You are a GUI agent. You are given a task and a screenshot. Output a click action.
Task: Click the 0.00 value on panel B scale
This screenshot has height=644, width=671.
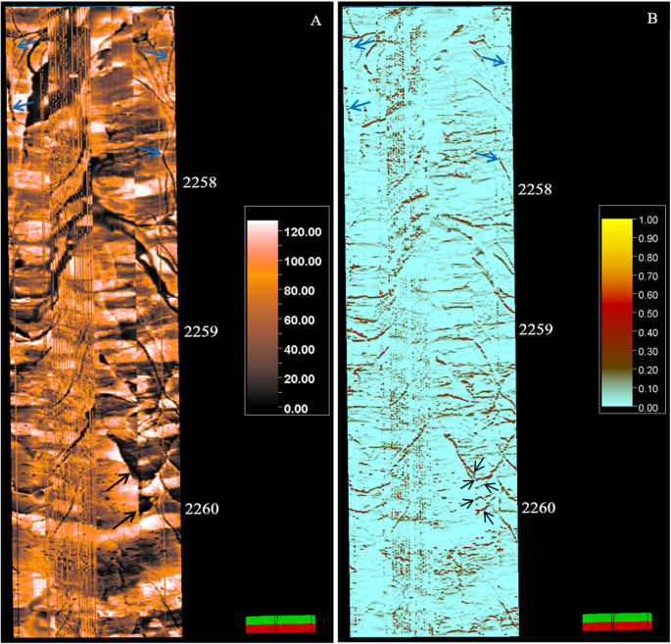pyautogui.click(x=647, y=408)
